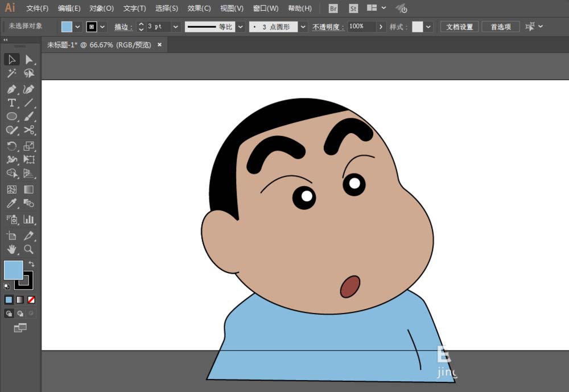Open the 文件(F) menu
The height and width of the screenshot is (392, 569).
click(38, 9)
